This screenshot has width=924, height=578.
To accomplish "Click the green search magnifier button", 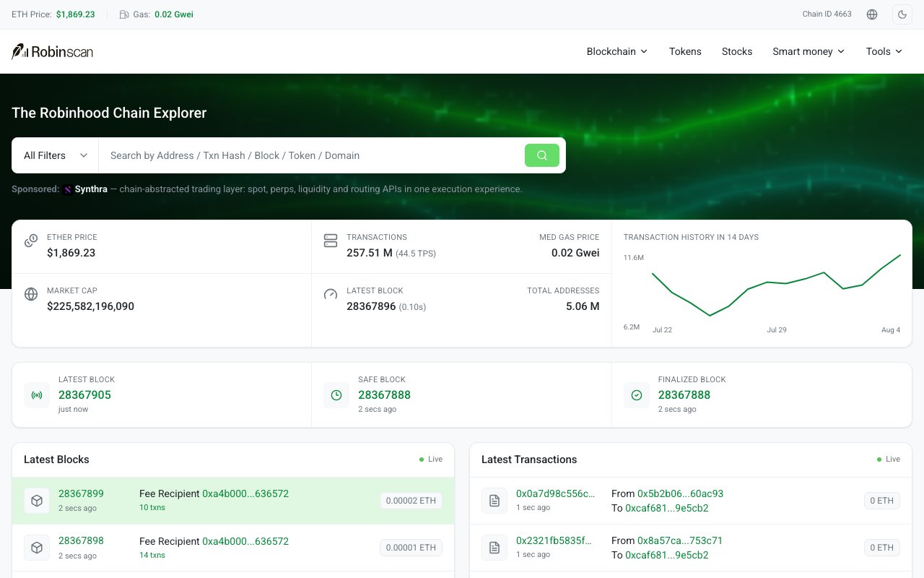I will (x=542, y=155).
